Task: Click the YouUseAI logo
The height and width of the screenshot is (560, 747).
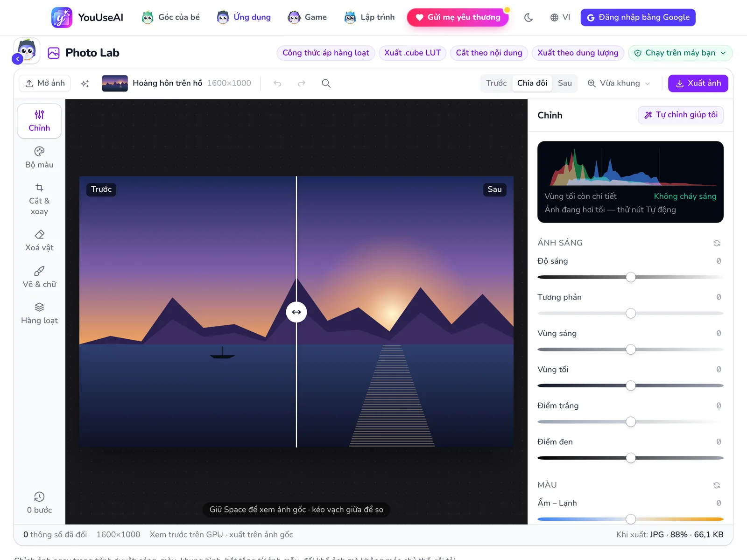Action: coord(87,17)
